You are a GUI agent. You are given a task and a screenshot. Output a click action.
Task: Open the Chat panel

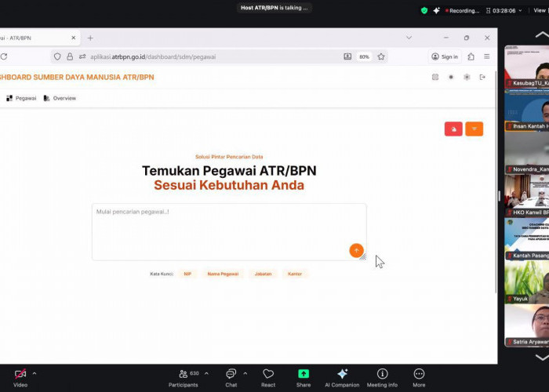231,378
